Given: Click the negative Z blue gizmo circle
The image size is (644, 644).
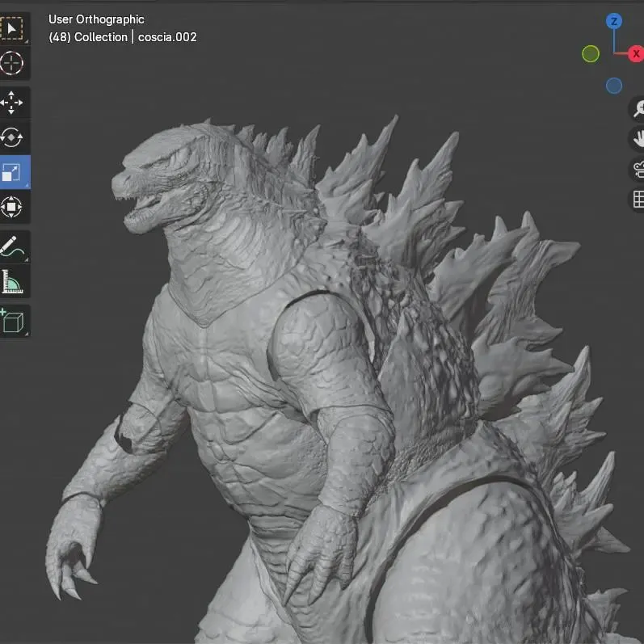Looking at the screenshot, I should tap(613, 86).
